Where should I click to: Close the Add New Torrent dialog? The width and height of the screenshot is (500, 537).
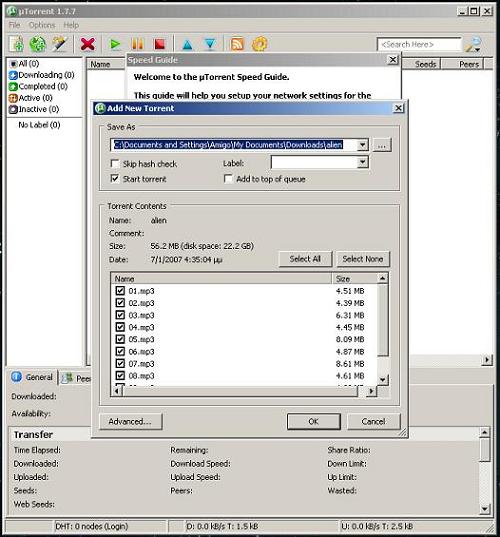tap(398, 108)
